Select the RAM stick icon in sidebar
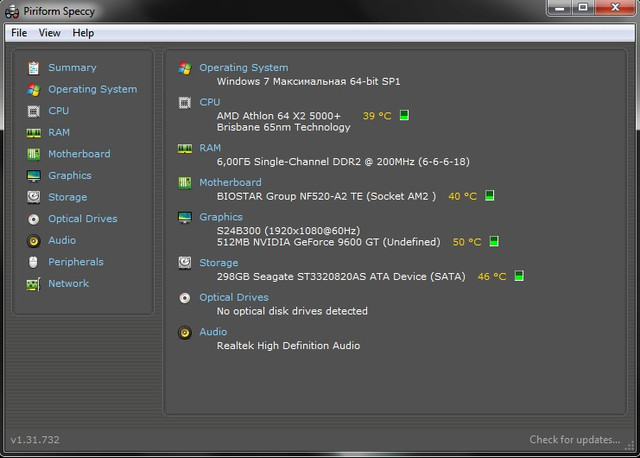The height and width of the screenshot is (458, 640). click(x=33, y=133)
